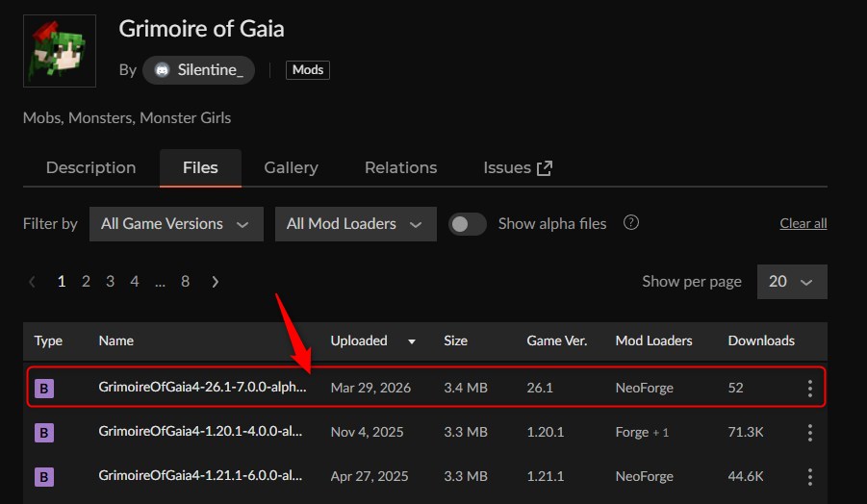Click the alpha files help question icon
867x504 pixels.
pyautogui.click(x=631, y=223)
